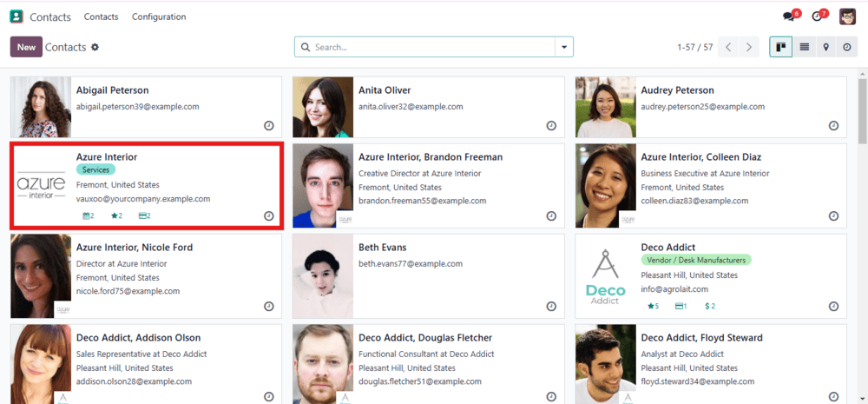Open the Configuration menu
The image size is (868, 404).
[x=159, y=17]
